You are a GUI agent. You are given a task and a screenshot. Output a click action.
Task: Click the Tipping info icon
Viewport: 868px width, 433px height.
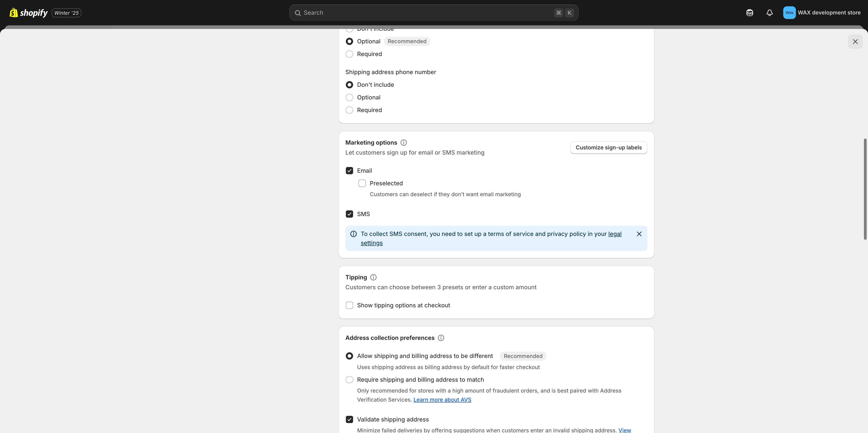point(373,277)
